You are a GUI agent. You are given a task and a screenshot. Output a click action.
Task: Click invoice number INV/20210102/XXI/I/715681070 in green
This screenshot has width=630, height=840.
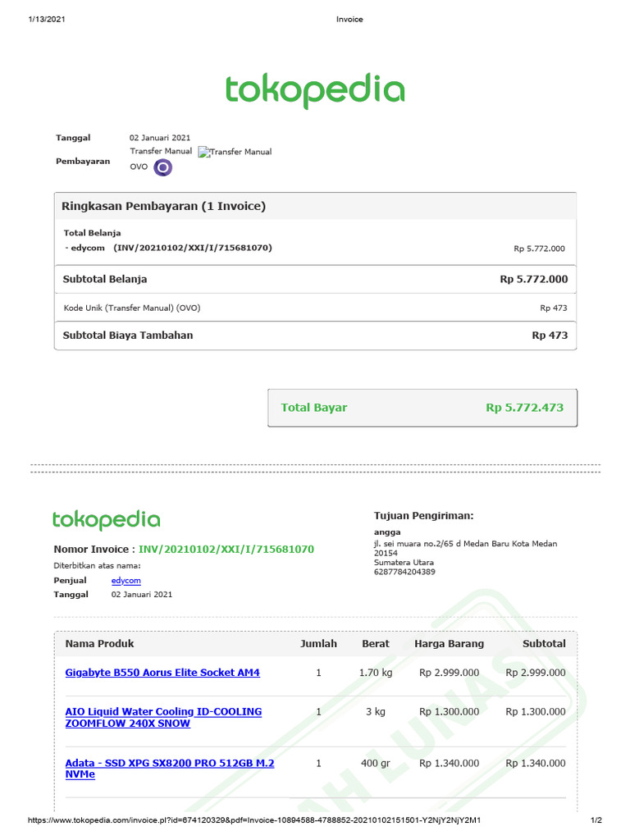point(226,549)
